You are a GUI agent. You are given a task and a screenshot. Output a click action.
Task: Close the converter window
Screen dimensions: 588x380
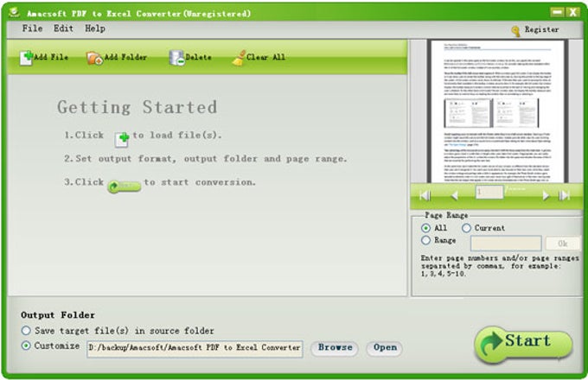coord(573,13)
